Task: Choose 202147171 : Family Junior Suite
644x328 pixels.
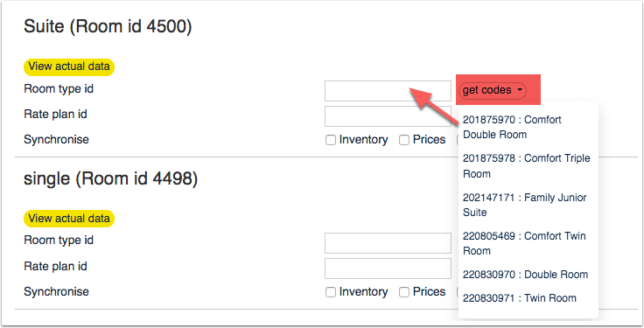Action: pyautogui.click(x=524, y=205)
